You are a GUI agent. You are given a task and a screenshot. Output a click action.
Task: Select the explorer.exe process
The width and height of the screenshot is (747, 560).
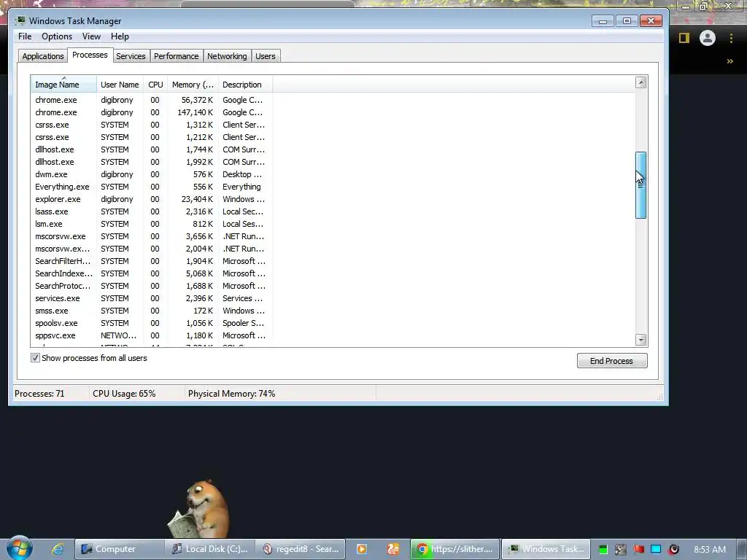(x=152, y=199)
